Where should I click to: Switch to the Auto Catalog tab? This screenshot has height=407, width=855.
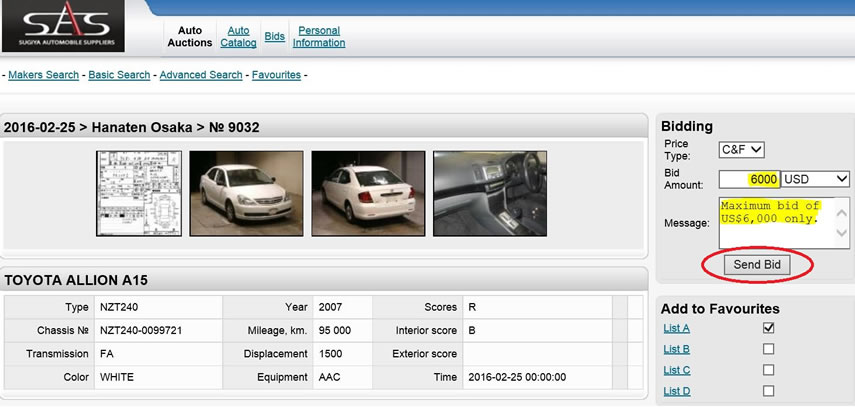click(238, 37)
